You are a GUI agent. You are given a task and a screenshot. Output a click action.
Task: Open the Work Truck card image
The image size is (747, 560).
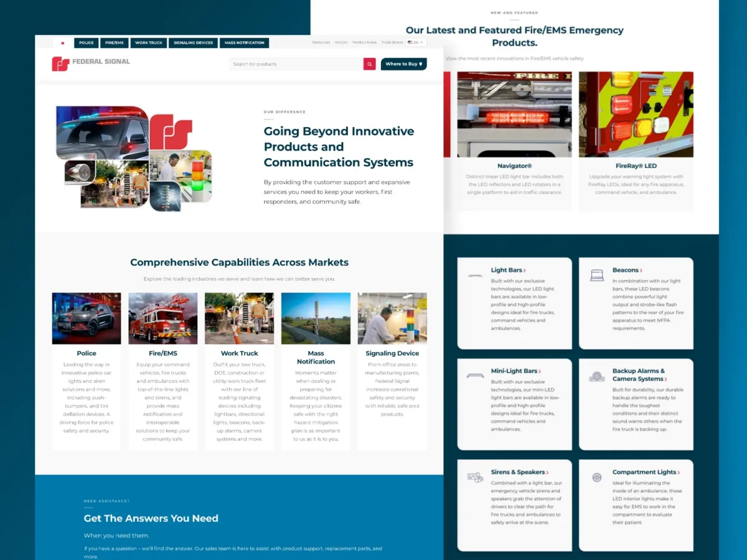pos(239,319)
